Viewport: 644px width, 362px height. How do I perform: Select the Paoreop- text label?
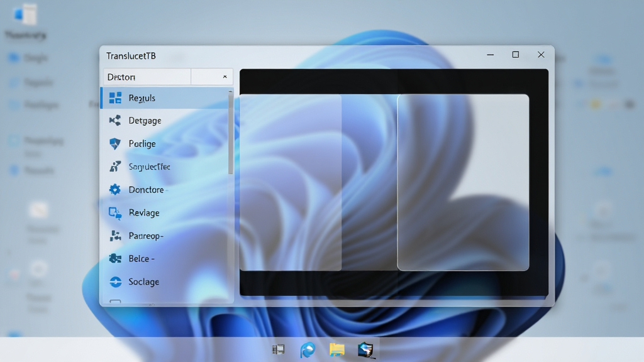coord(146,236)
